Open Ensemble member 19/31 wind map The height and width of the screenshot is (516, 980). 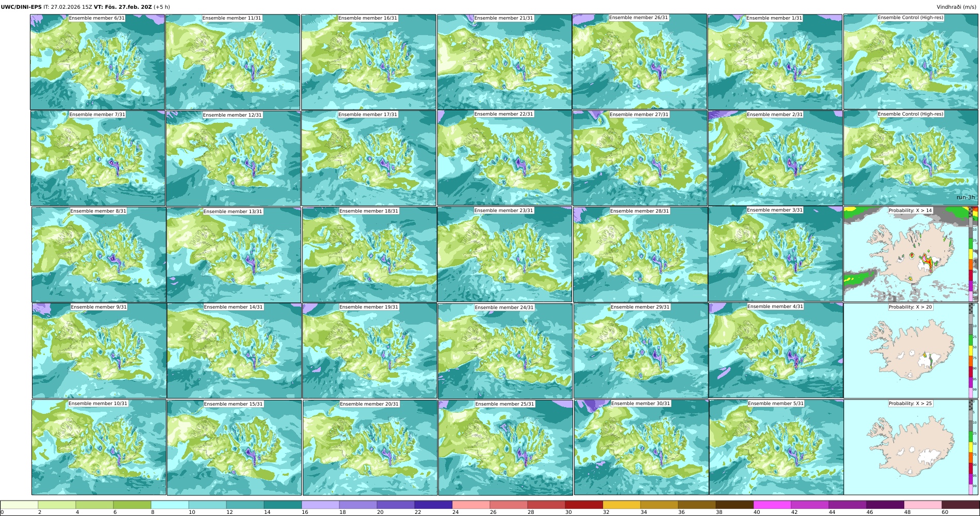pyautogui.click(x=370, y=351)
